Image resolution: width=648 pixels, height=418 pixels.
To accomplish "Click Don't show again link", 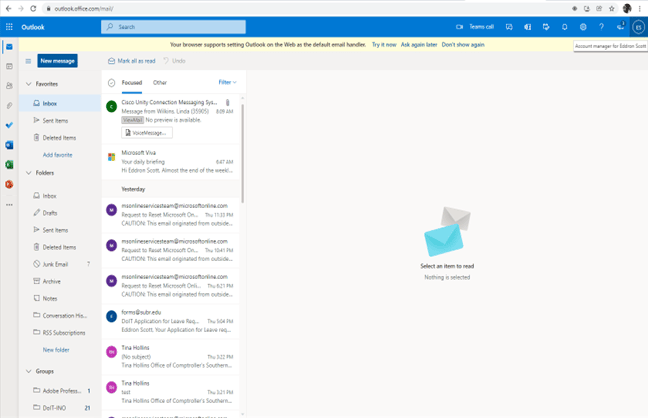I will (463, 45).
